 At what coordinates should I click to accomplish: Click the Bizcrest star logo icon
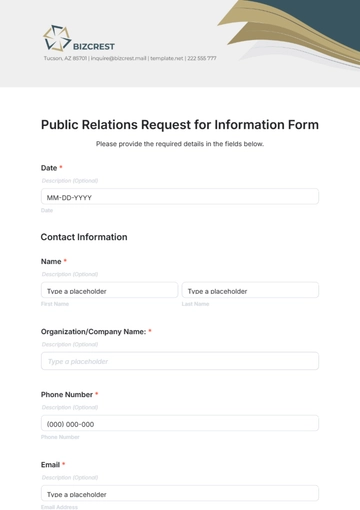[57, 38]
